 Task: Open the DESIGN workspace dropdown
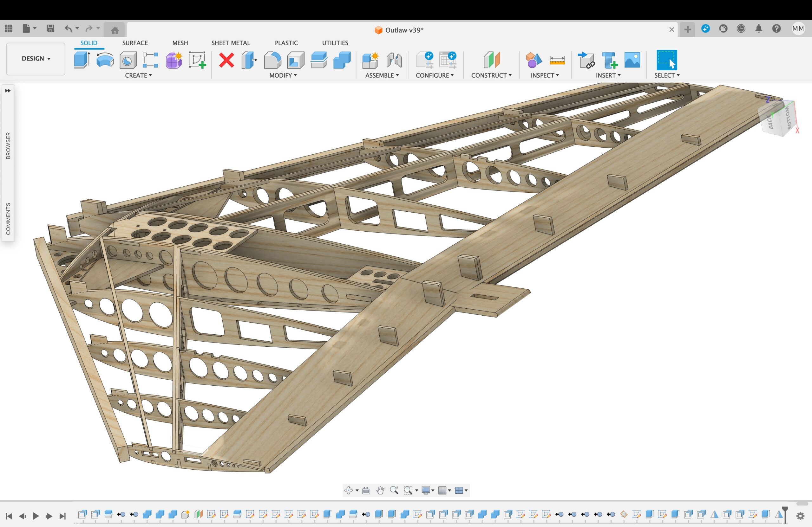point(36,59)
